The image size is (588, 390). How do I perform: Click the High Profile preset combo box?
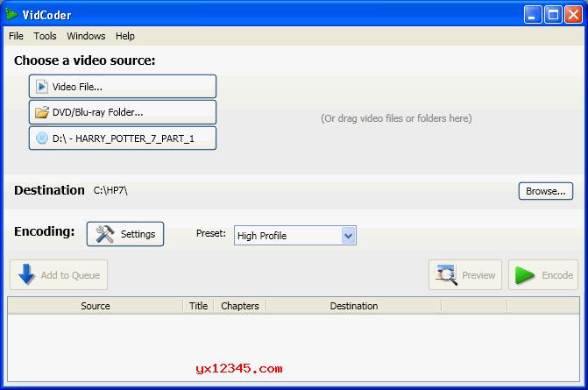(x=295, y=236)
